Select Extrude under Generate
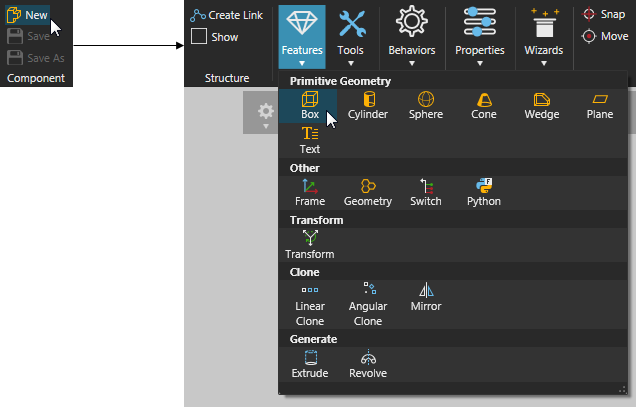 pyautogui.click(x=309, y=365)
